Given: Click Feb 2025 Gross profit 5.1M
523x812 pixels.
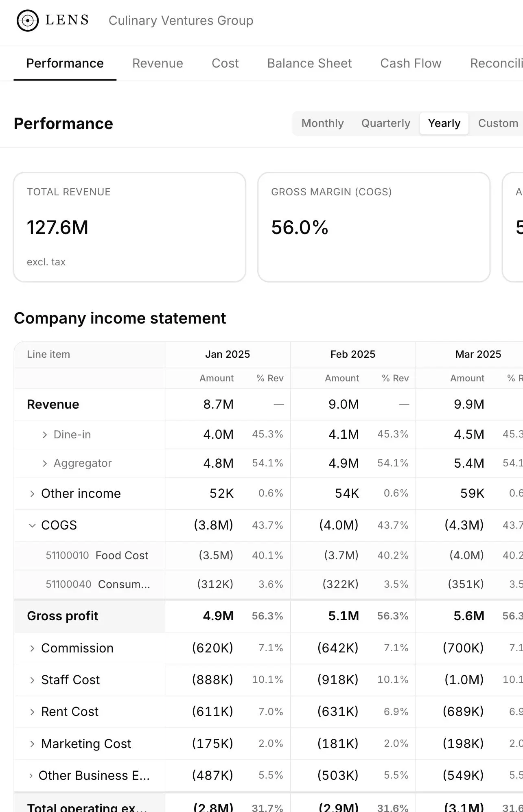Looking at the screenshot, I should (x=344, y=616).
